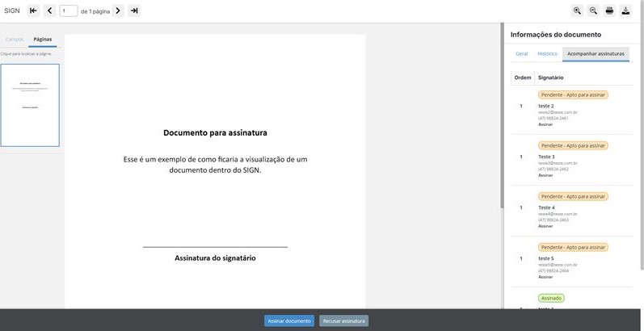Click the Signatário column header

pyautogui.click(x=551, y=78)
